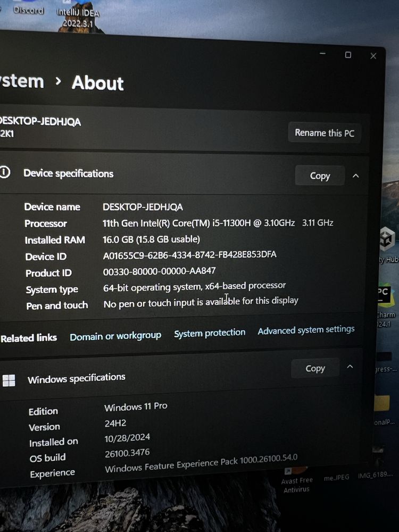
Task: Select the Pen and touch value text
Action: click(201, 302)
